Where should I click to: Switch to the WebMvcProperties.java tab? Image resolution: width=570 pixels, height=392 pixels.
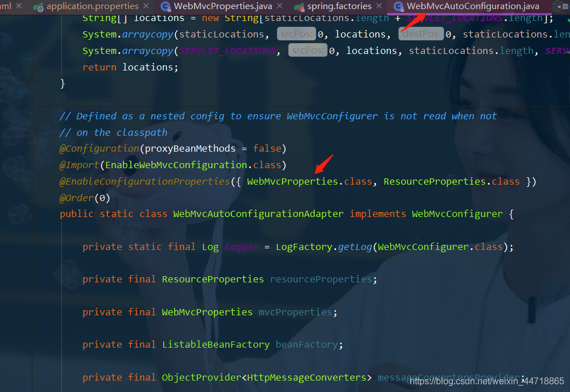[x=223, y=6]
